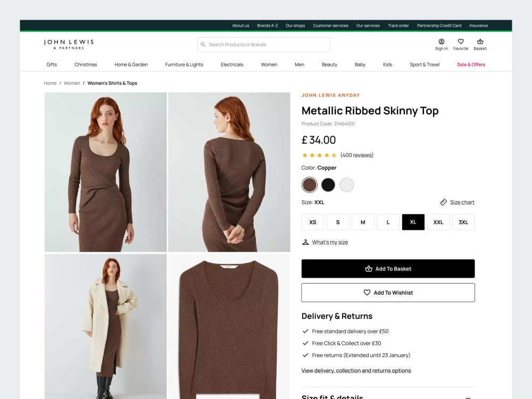Open the Furniture & Lights menu
Screen dimensions: 532x399
coord(184,64)
